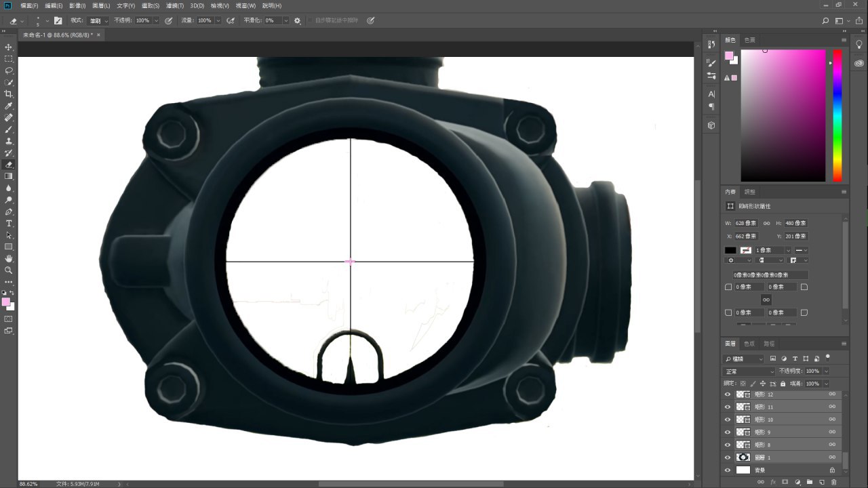Open the layer filter kind dropdown
The height and width of the screenshot is (488, 868).
click(x=744, y=359)
